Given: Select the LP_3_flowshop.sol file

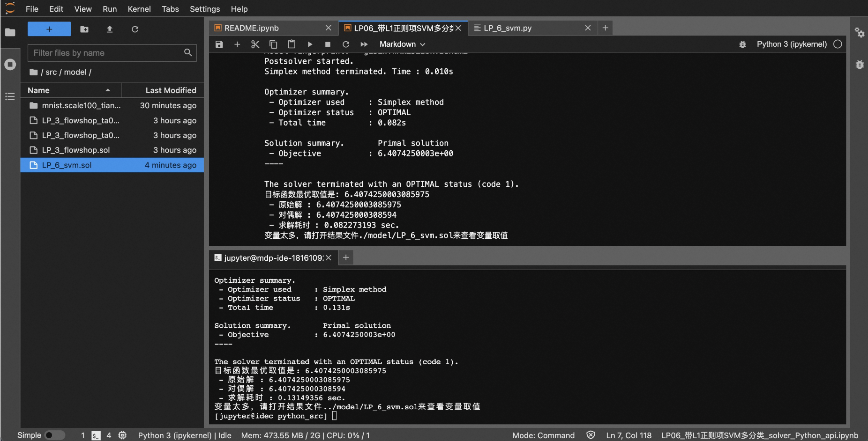Looking at the screenshot, I should pos(112,150).
